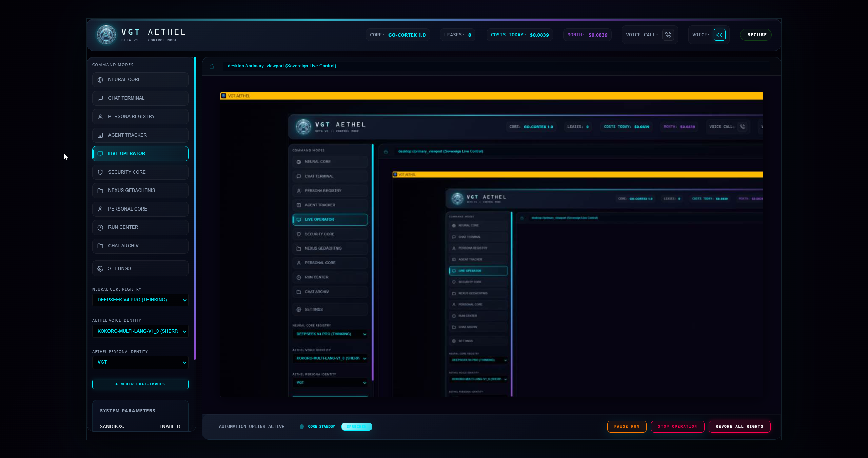
Task: Click the Core Standby status dot
Action: coord(302,426)
